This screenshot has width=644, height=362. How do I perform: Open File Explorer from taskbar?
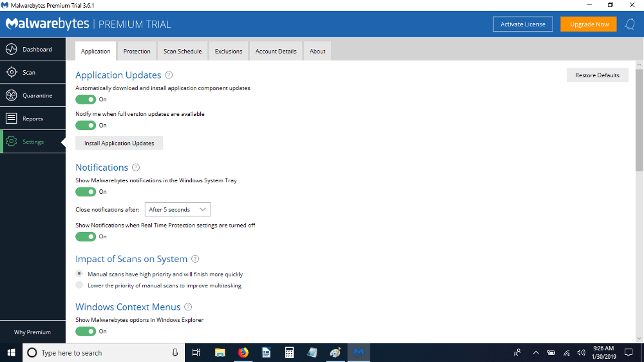coord(220,352)
